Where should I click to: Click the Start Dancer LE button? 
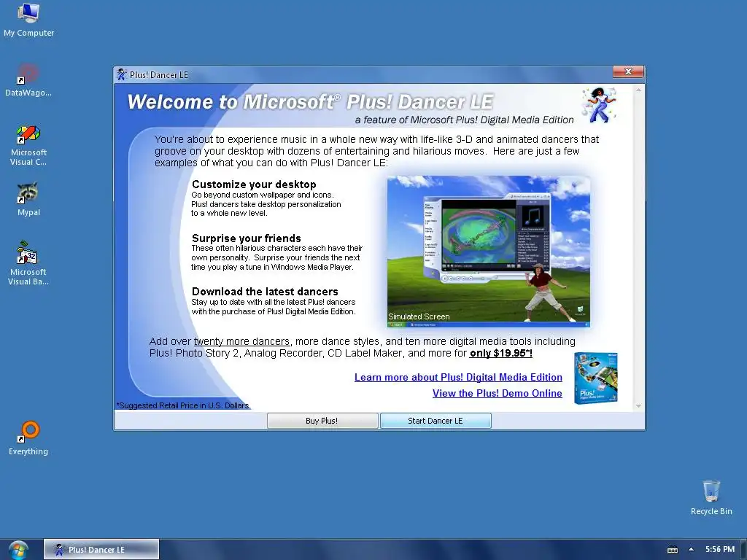(436, 421)
